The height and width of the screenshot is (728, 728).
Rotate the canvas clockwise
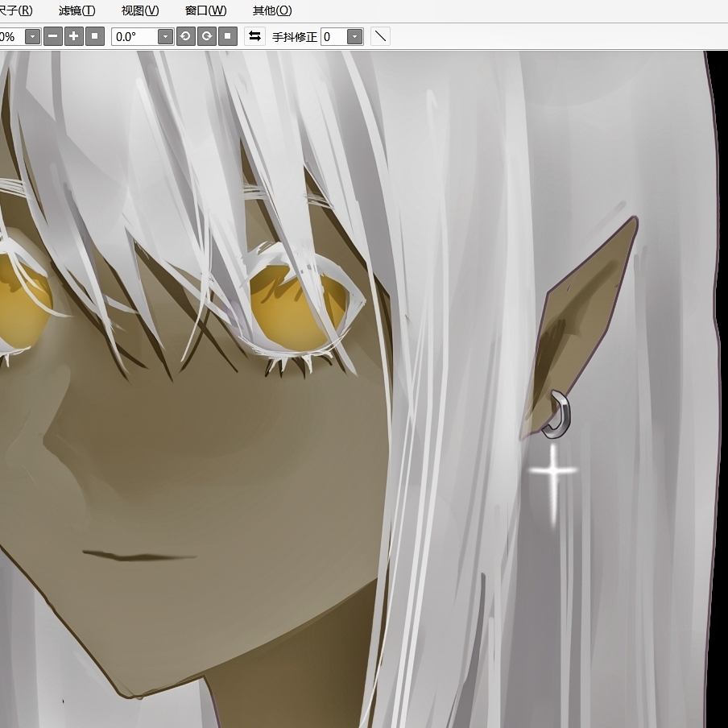click(x=207, y=36)
